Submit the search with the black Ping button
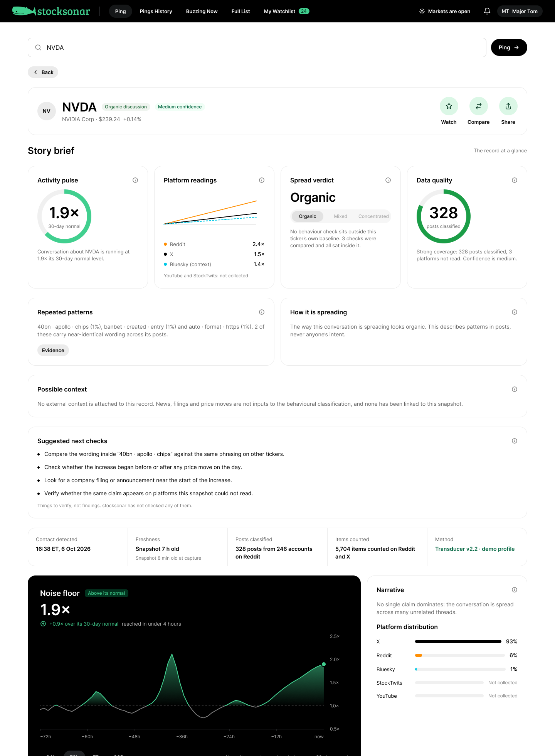 [x=509, y=47]
